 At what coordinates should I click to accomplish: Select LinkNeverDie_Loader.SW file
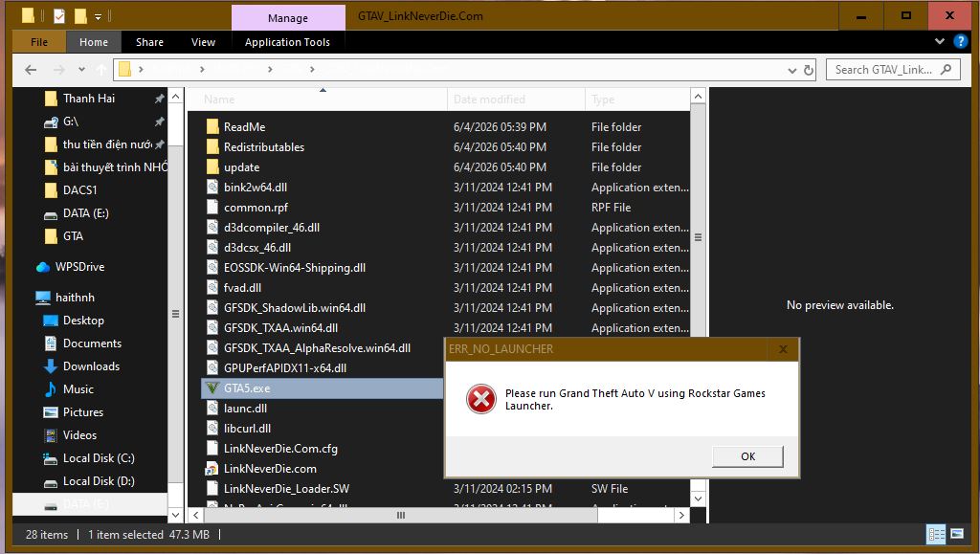286,488
